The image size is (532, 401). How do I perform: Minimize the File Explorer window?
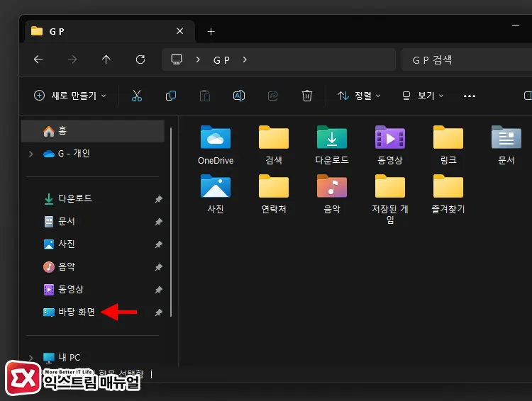tap(516, 25)
